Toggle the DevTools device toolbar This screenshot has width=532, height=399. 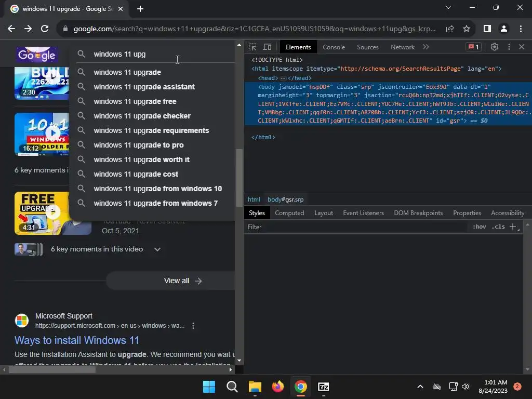268,47
